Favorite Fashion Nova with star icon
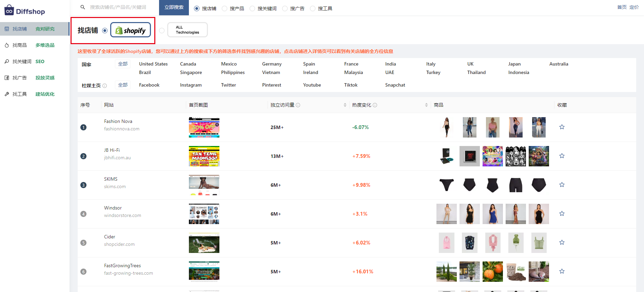The image size is (644, 292). [562, 127]
